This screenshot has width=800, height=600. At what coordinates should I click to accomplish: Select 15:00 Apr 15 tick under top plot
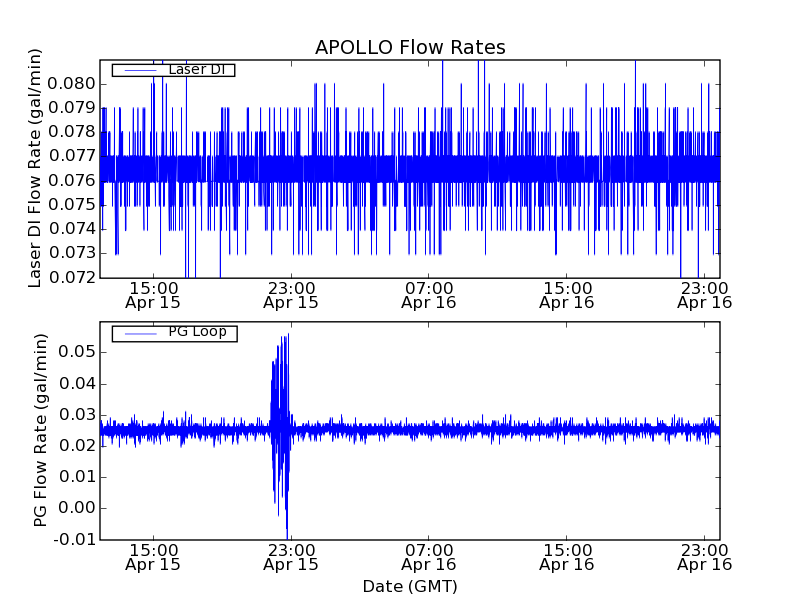152,294
